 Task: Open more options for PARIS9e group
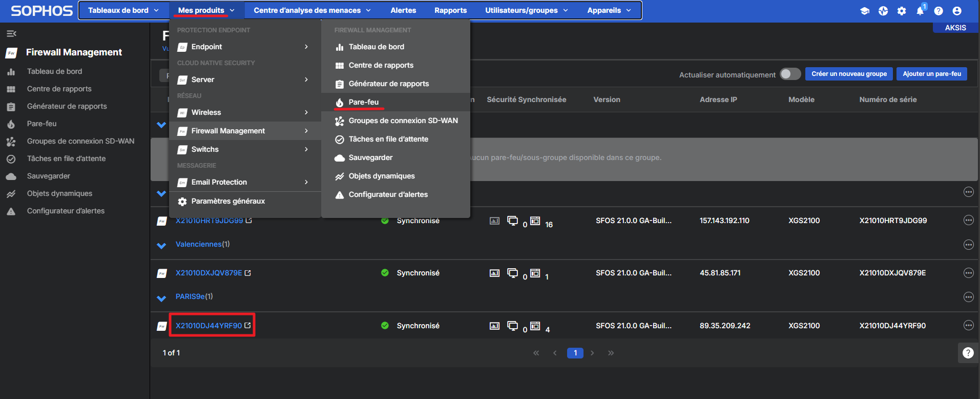[968, 297]
